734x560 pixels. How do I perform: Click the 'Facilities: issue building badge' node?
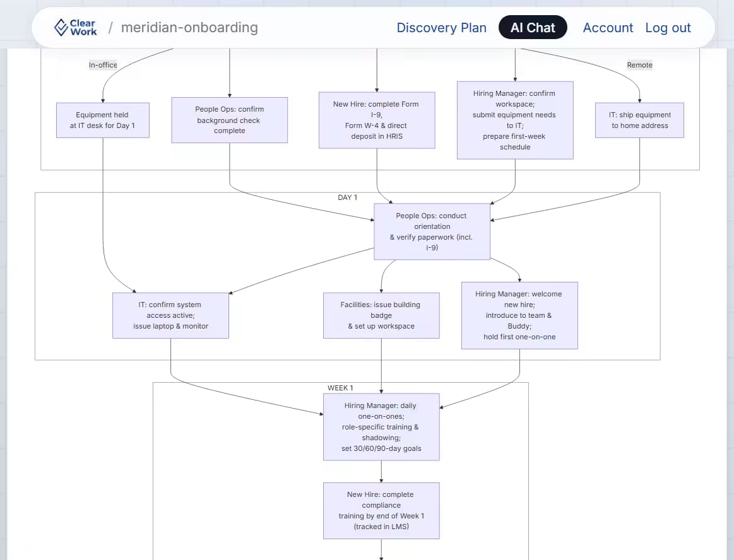click(x=381, y=315)
